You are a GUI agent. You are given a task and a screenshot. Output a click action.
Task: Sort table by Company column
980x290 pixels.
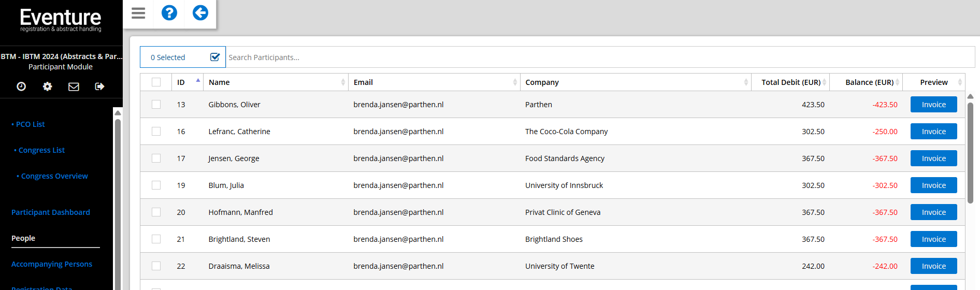point(636,82)
